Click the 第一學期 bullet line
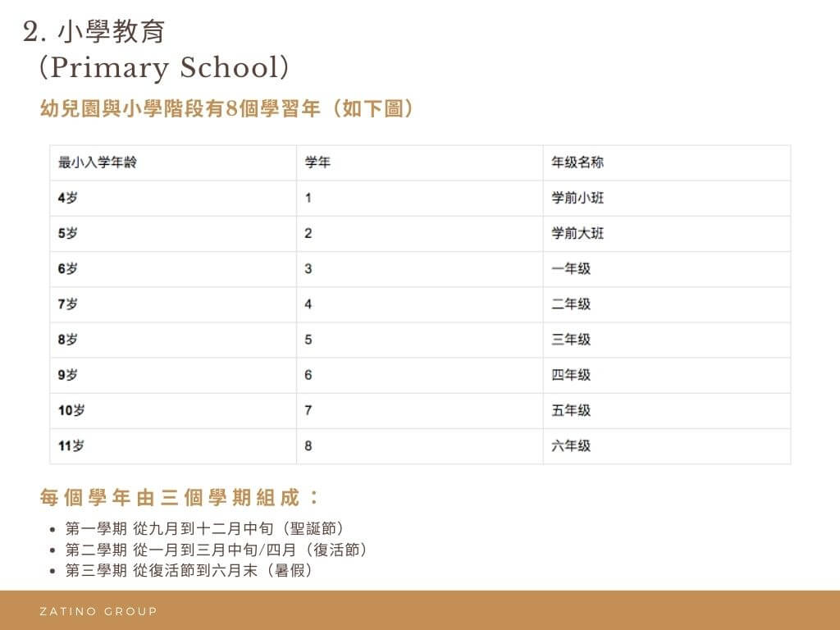 [204, 528]
